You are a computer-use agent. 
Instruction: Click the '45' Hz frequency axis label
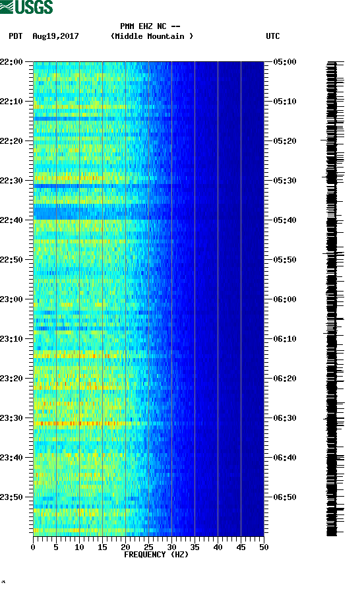(x=241, y=547)
